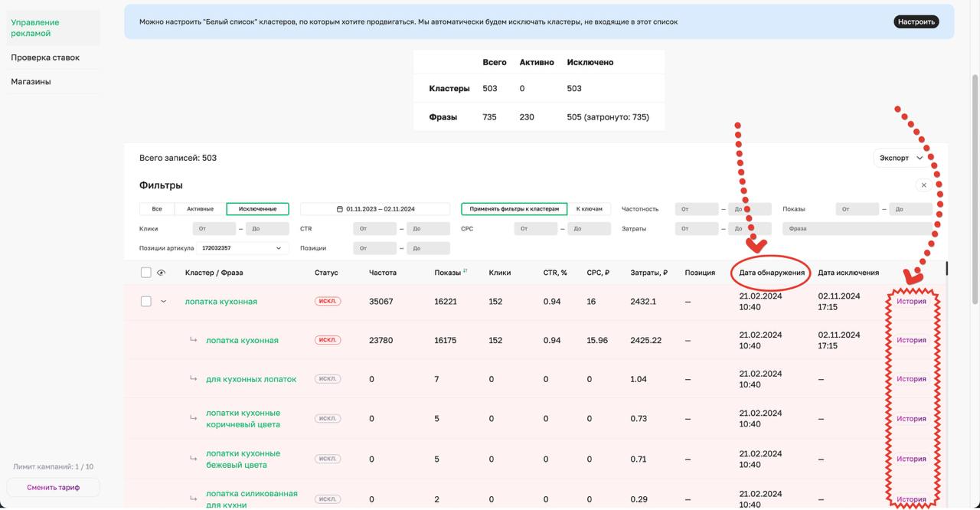
Task: Check the 'лопатка кухонная' cluster row checkbox
Action: pos(146,301)
